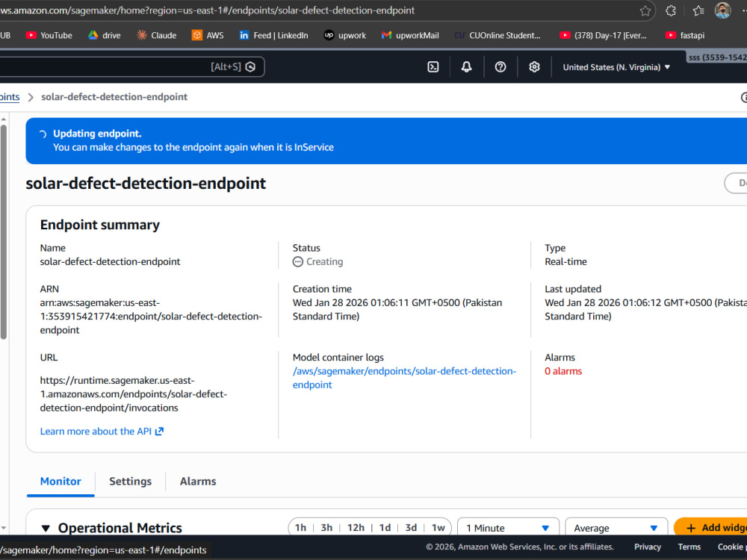This screenshot has height=560, width=747.
Task: Click the endpoint name value under Name
Action: coord(110,262)
